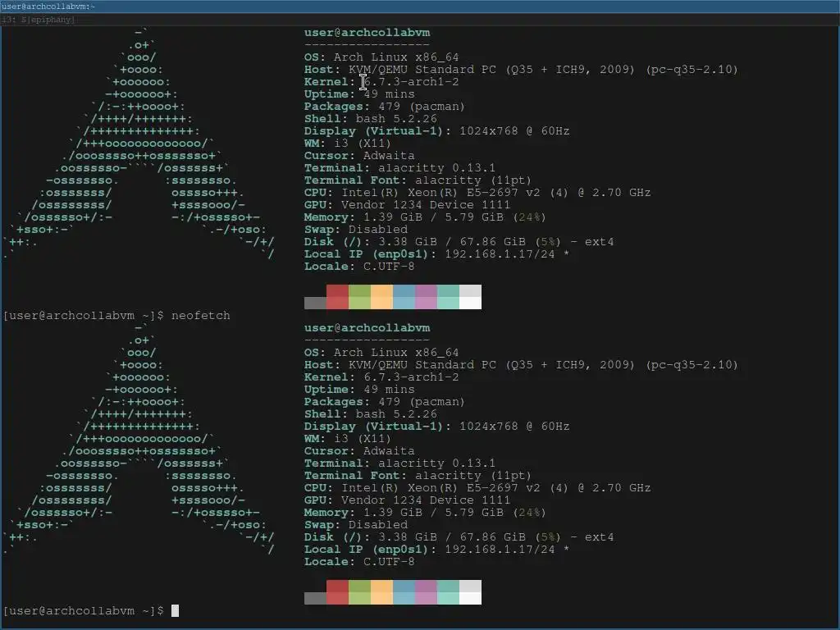
Task: Click 'Cursor: Adwaita' in first output
Action: pyautogui.click(x=359, y=156)
